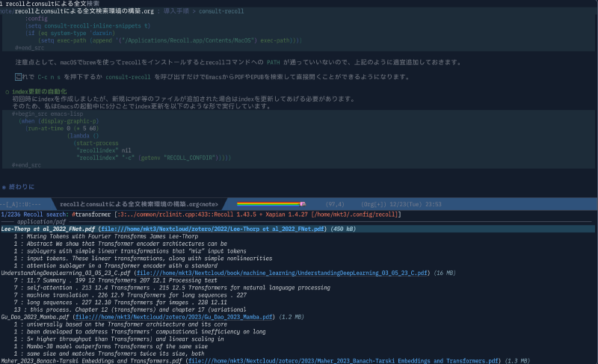The image size is (598, 364).
Task: Open Lee-Thorp et al_2022_FNet.pdf search result
Action: 48,229
